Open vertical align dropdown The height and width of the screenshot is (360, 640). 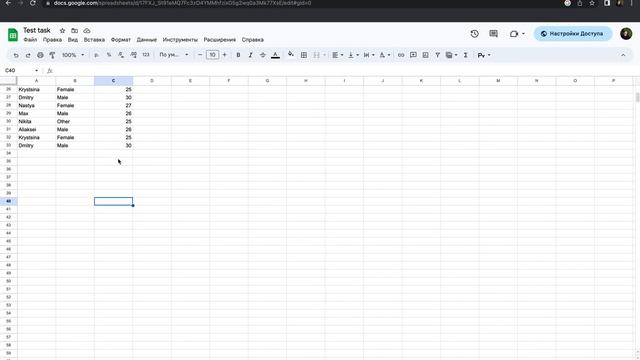click(353, 55)
